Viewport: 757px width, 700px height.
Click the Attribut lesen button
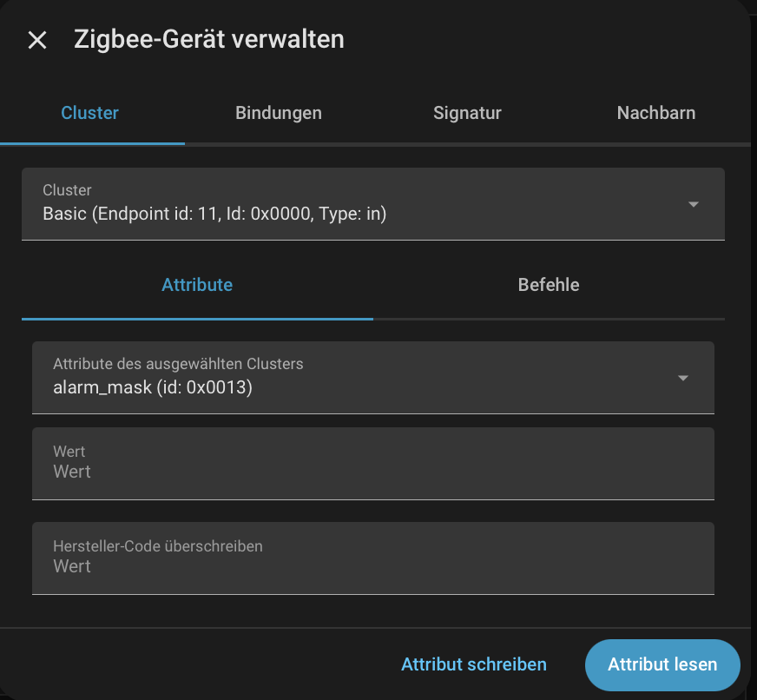pyautogui.click(x=662, y=664)
